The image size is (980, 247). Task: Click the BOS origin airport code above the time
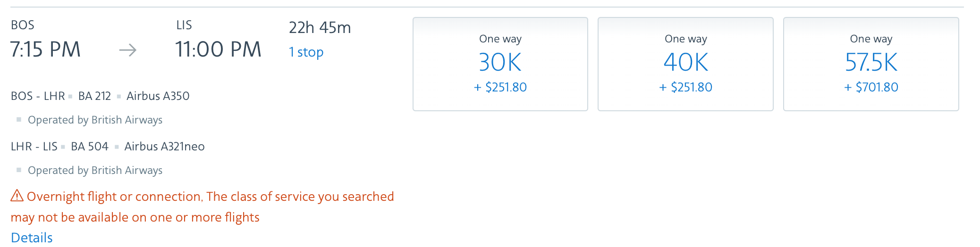click(x=23, y=25)
